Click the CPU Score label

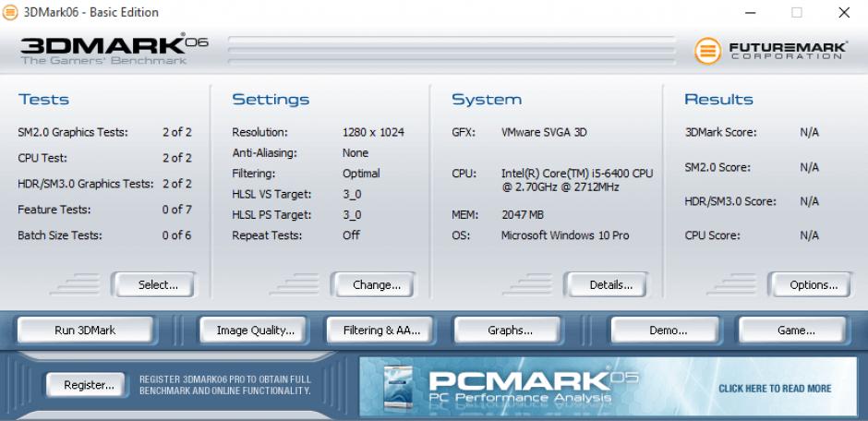[x=712, y=235]
